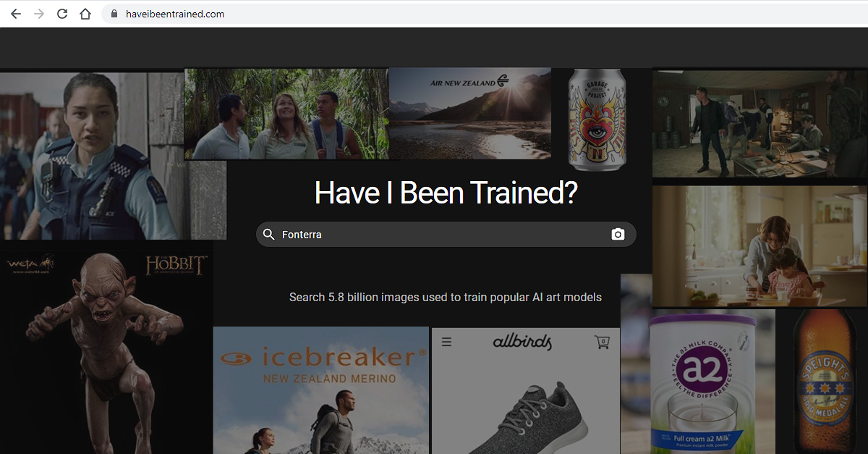The width and height of the screenshot is (868, 454).
Task: Reload the page with refresh icon
Action: coord(62,14)
